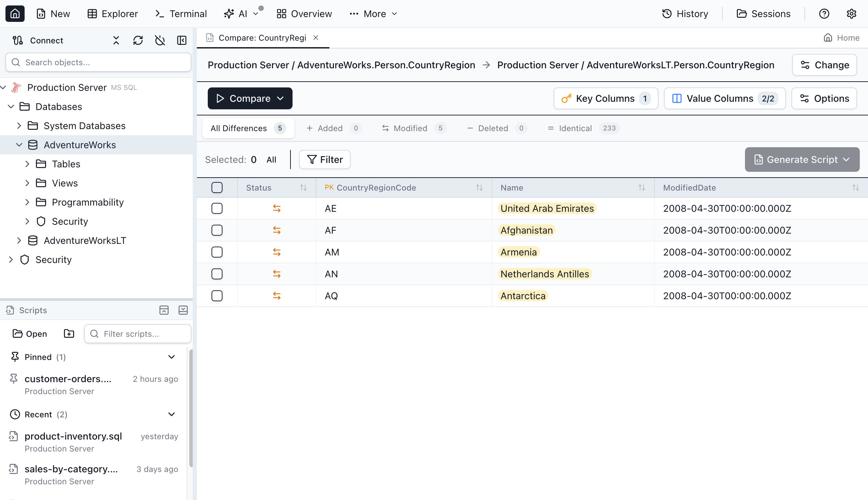Image resolution: width=868 pixels, height=500 pixels.
Task: Check the Afghanistan row checkbox
Action: pos(217,230)
